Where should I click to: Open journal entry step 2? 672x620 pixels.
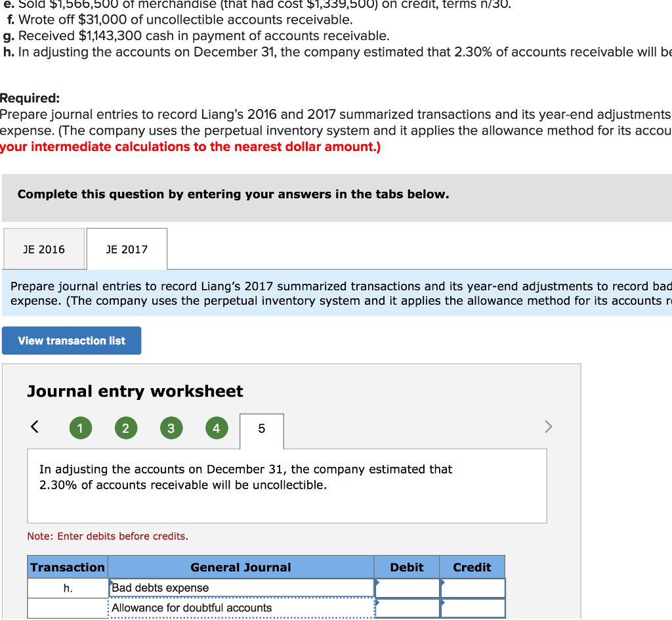tap(126, 428)
